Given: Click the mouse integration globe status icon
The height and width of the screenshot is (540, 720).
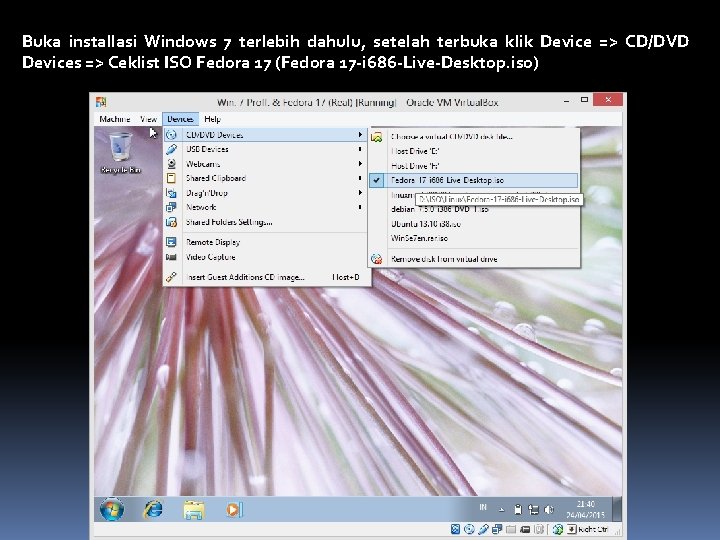Looking at the screenshot, I should 558,529.
